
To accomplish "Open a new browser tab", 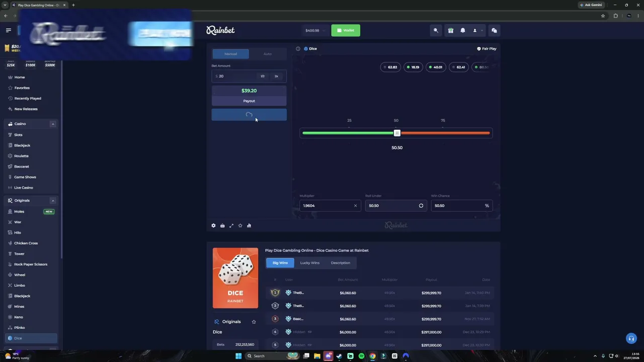I will click(73, 5).
